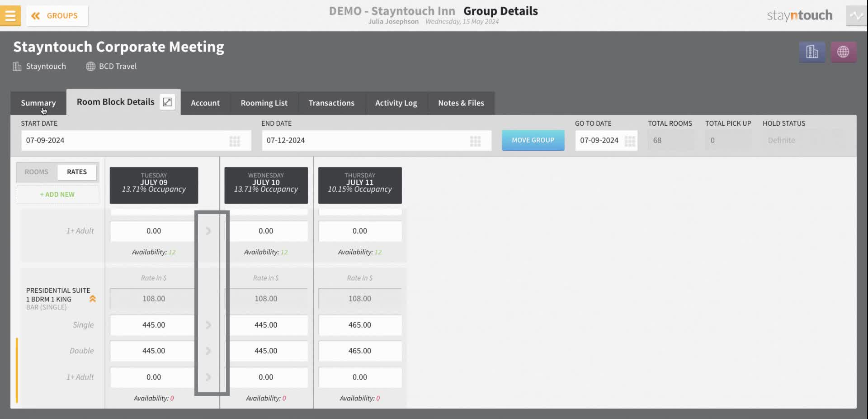Screen dimensions: 868x419
Task: Click Stayntouch Corporate Meeting group name
Action: (x=118, y=47)
